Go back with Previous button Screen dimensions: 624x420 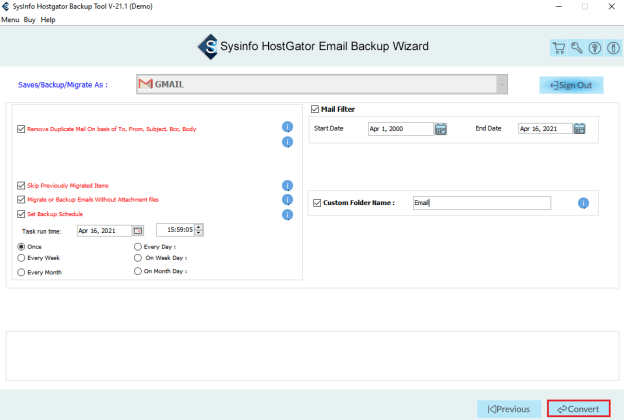coord(509,409)
